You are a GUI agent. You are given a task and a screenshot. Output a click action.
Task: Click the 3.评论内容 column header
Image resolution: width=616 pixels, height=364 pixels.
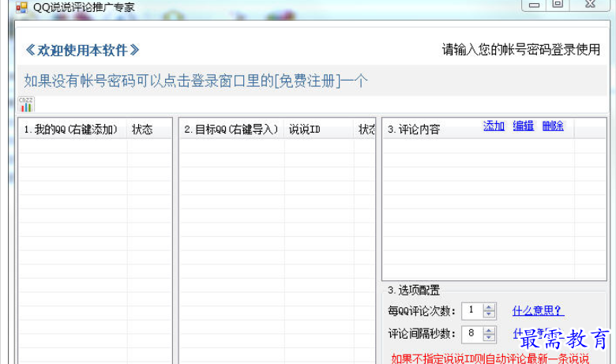(479, 129)
